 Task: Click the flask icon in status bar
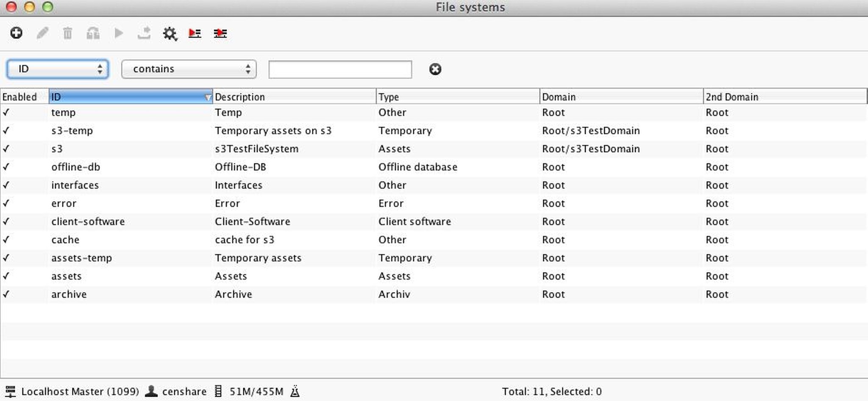295,391
